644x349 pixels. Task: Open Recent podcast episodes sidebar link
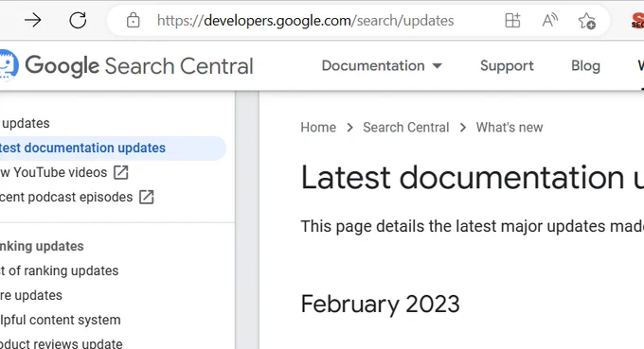66,198
